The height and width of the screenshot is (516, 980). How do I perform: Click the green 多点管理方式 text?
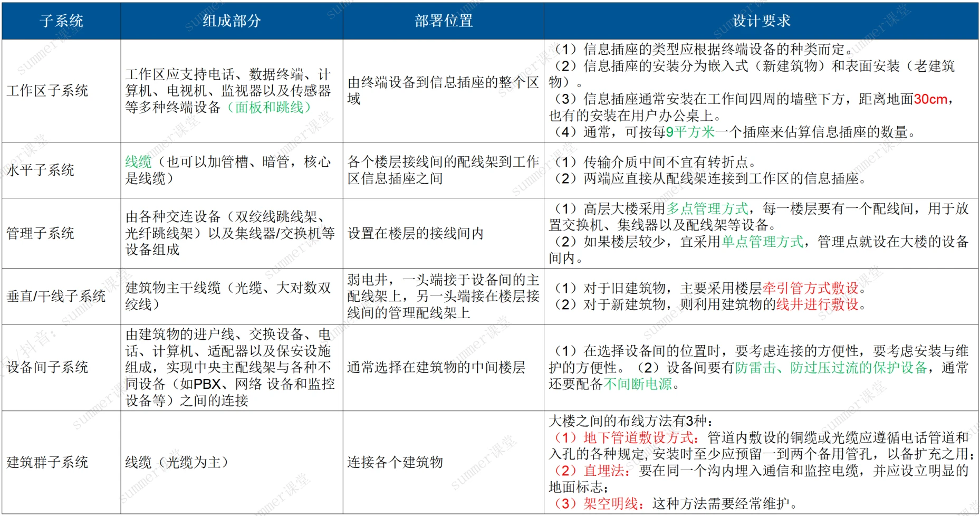pos(707,209)
